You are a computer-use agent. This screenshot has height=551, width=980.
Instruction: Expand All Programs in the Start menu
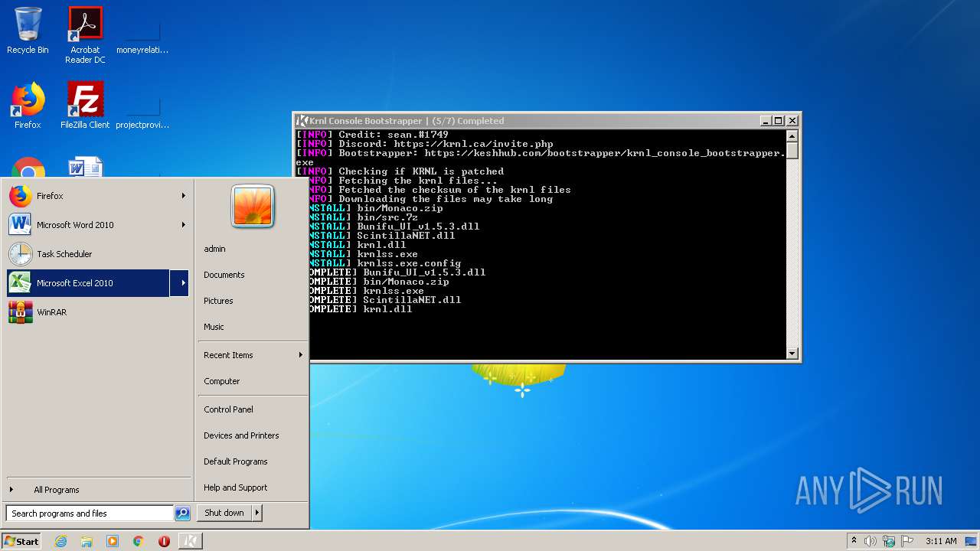coord(56,490)
